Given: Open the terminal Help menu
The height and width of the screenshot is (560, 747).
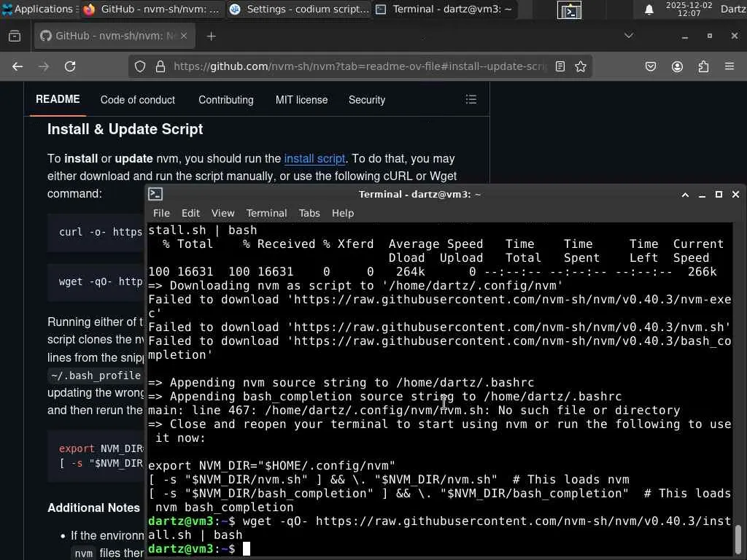Looking at the screenshot, I should 343,214.
